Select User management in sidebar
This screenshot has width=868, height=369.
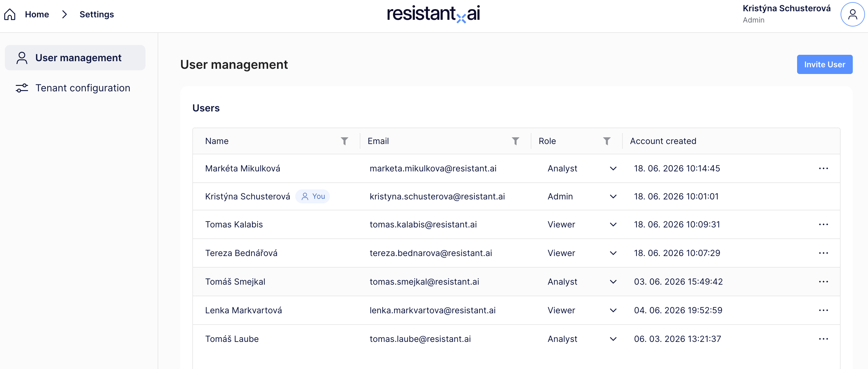pyautogui.click(x=75, y=58)
